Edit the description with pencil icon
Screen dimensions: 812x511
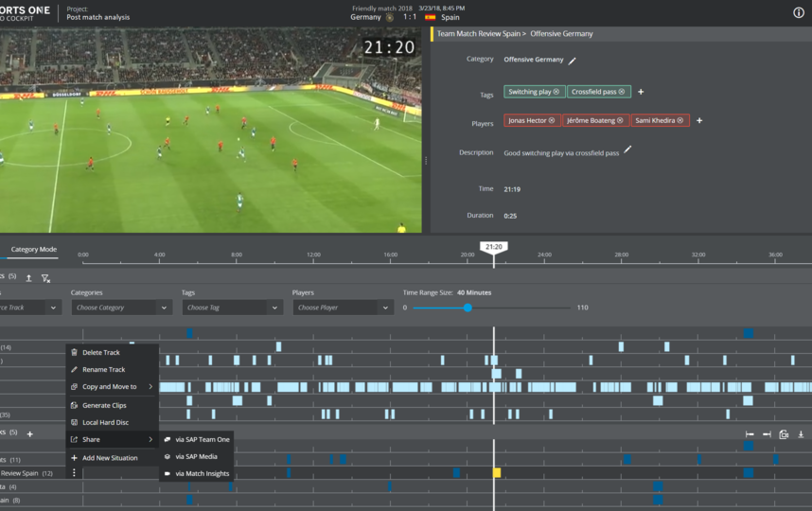click(x=627, y=150)
